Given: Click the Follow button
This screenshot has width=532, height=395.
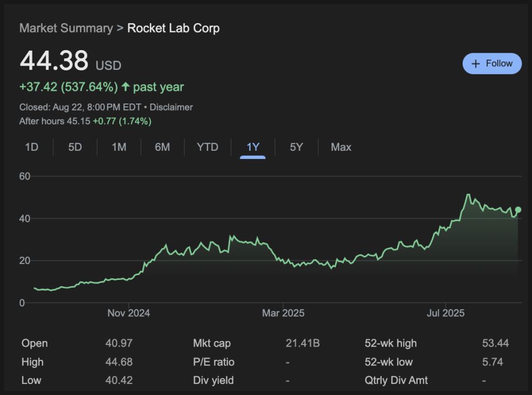Looking at the screenshot, I should (x=492, y=63).
